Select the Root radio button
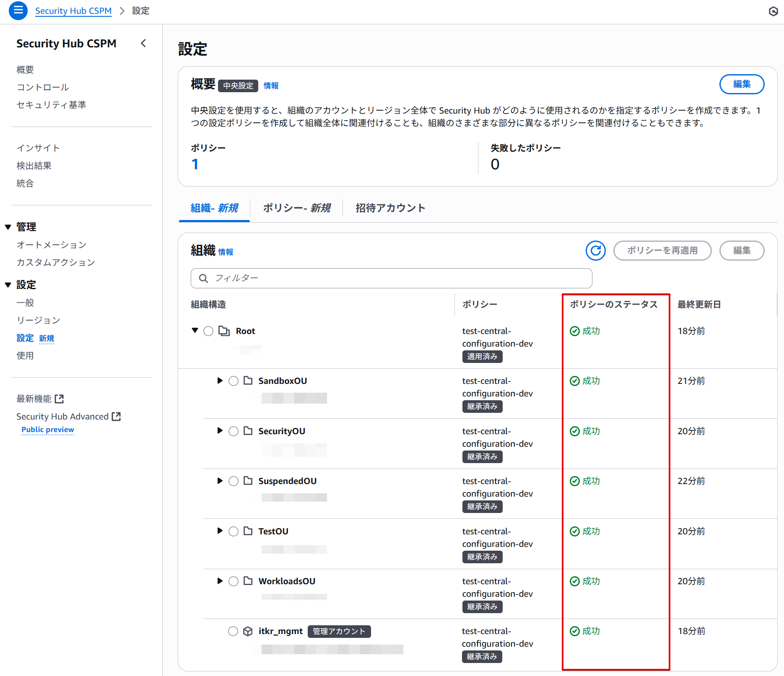This screenshot has height=676, width=784. tap(208, 331)
